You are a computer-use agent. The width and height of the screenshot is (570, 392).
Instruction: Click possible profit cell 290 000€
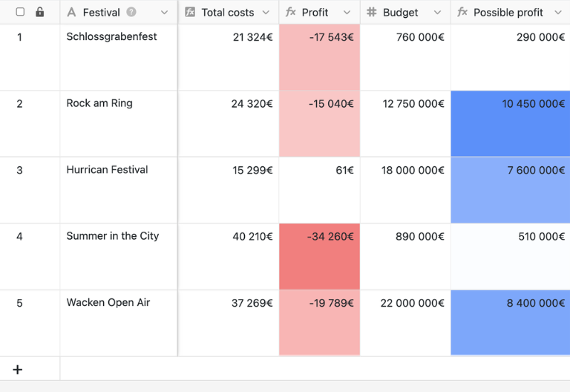coord(511,57)
